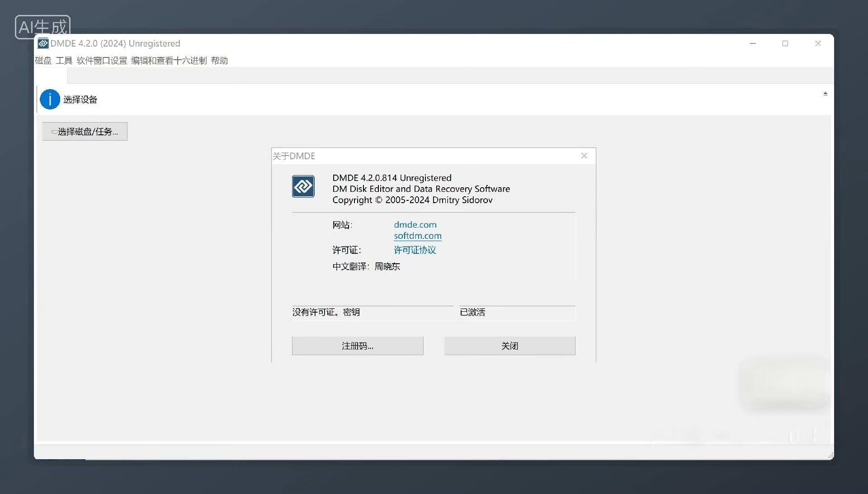Open the dmde.com website link
The image size is (868, 494).
pyautogui.click(x=415, y=225)
